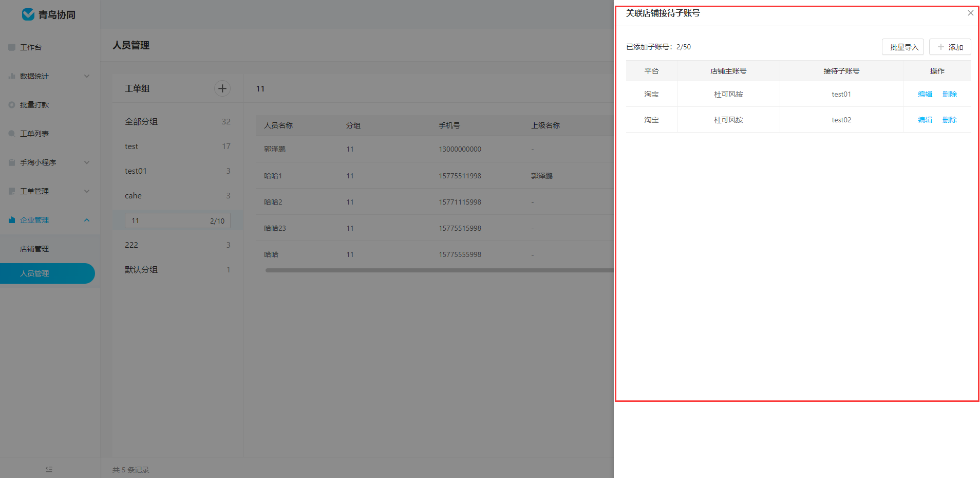Expand the 数据统计 menu chevron
980x478 pixels.
click(87, 76)
